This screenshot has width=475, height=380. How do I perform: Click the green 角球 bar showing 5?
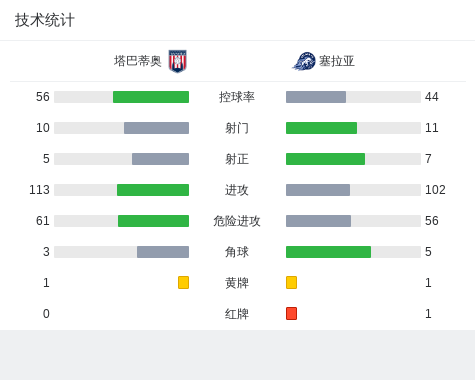point(328,252)
